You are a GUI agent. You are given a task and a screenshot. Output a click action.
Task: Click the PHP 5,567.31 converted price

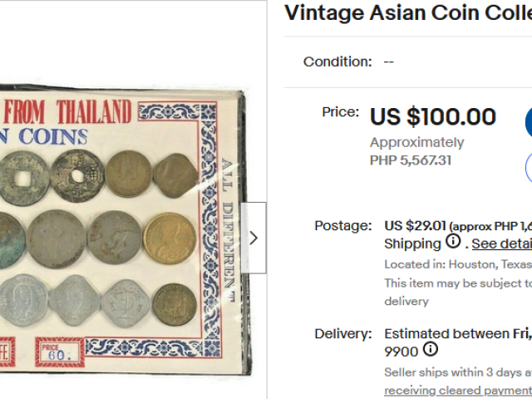click(x=411, y=160)
